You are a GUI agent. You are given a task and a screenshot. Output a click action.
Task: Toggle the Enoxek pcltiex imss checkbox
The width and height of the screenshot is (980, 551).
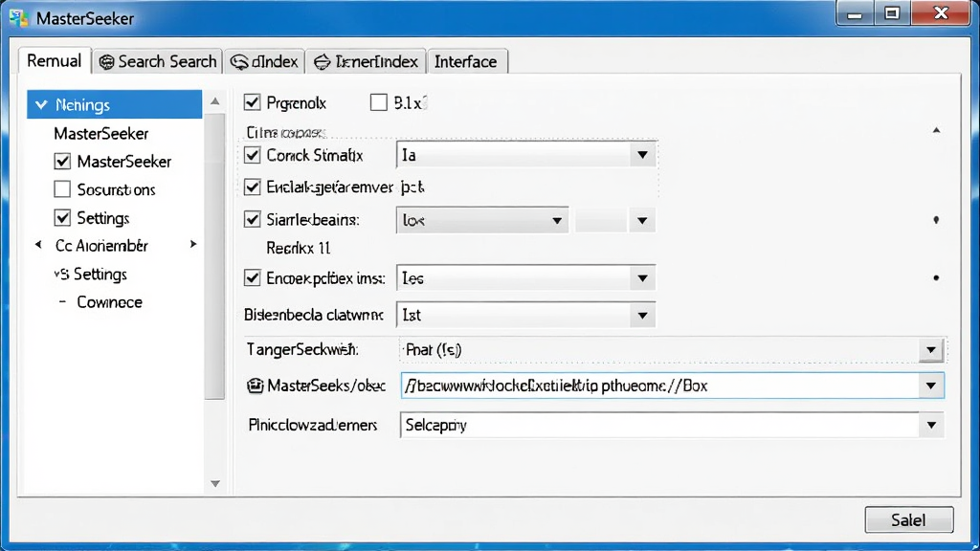click(x=252, y=278)
